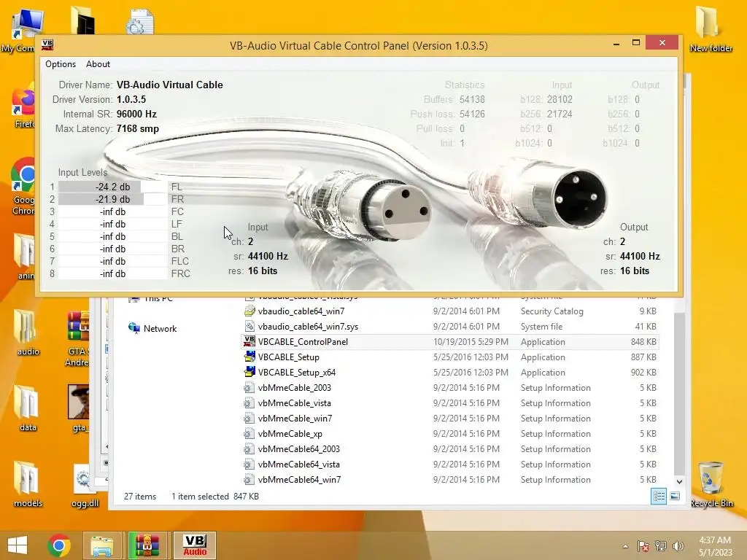Open Action Center flag tray icon
The height and width of the screenshot is (560, 747).
coord(643,546)
